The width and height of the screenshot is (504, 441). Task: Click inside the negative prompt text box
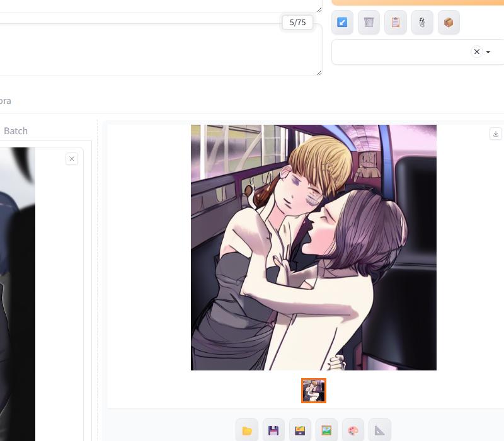tap(157, 50)
